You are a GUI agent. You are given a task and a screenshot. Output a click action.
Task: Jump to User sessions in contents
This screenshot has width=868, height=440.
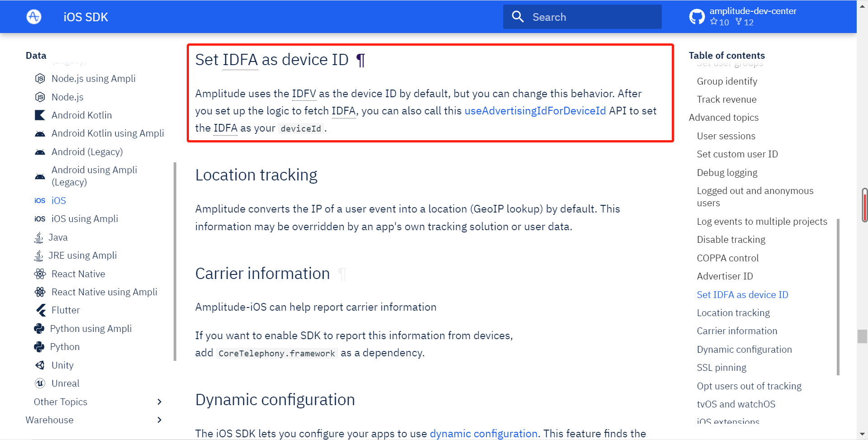tap(726, 136)
